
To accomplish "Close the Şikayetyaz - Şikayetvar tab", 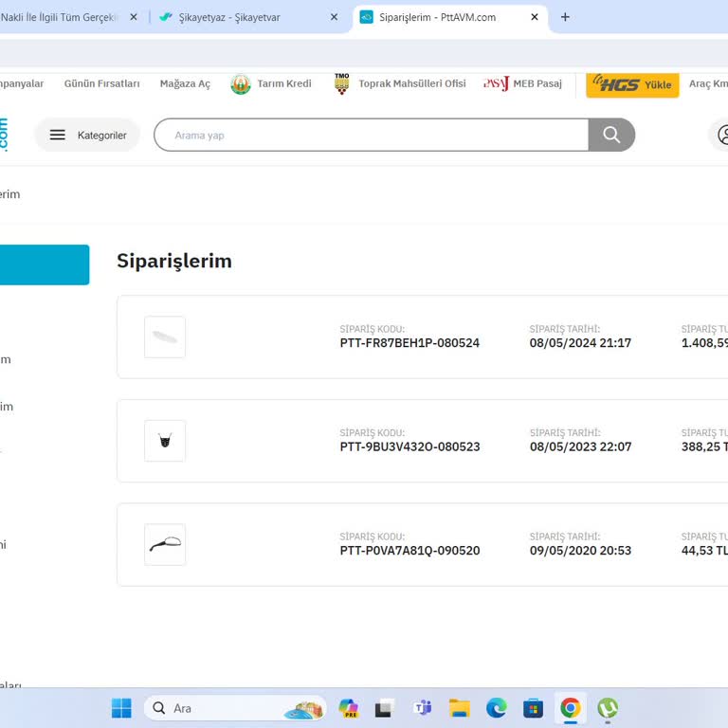I will pyautogui.click(x=334, y=17).
